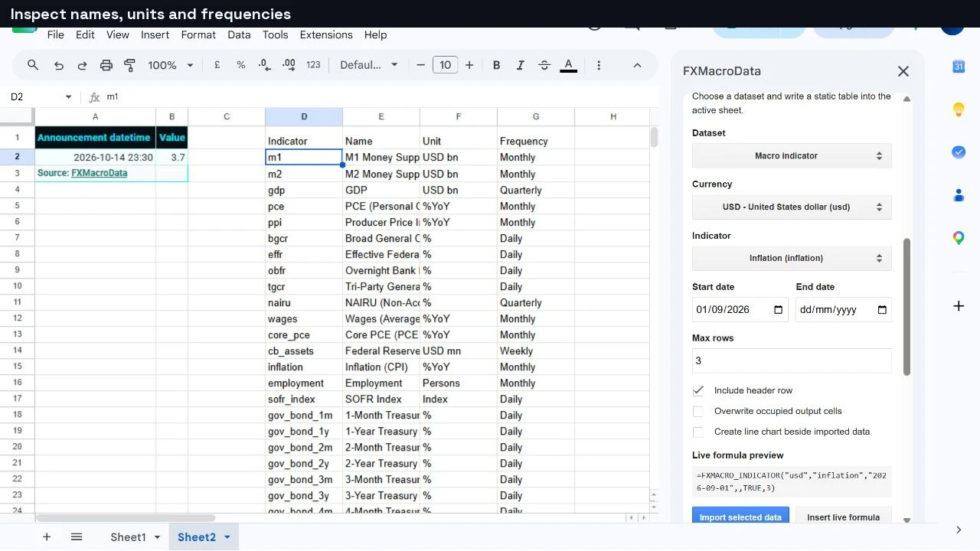The height and width of the screenshot is (551, 980).
Task: Open toolbar more options (three dots)
Action: click(599, 65)
